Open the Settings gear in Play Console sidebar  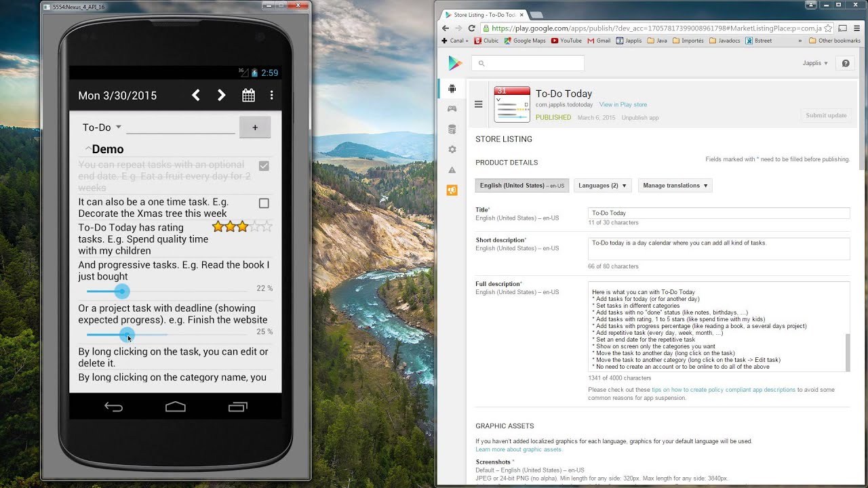(x=452, y=149)
